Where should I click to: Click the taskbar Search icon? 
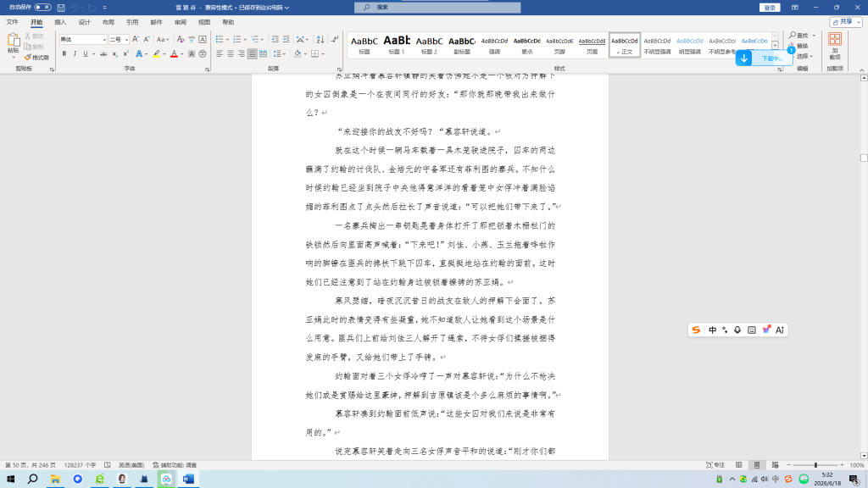(33, 480)
